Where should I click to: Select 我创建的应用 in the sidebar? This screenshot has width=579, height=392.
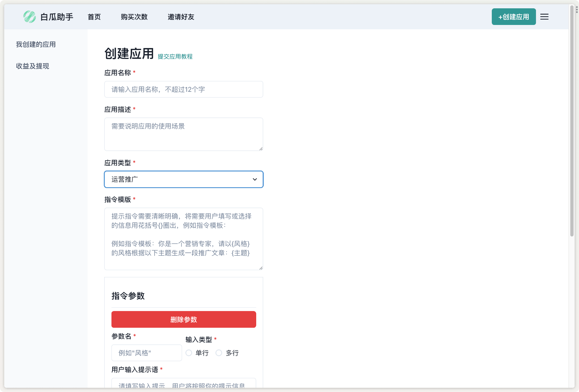[35, 44]
